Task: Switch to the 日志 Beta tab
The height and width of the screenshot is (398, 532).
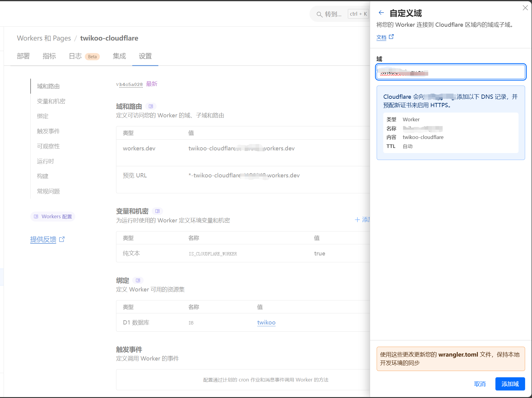Action: (75, 56)
